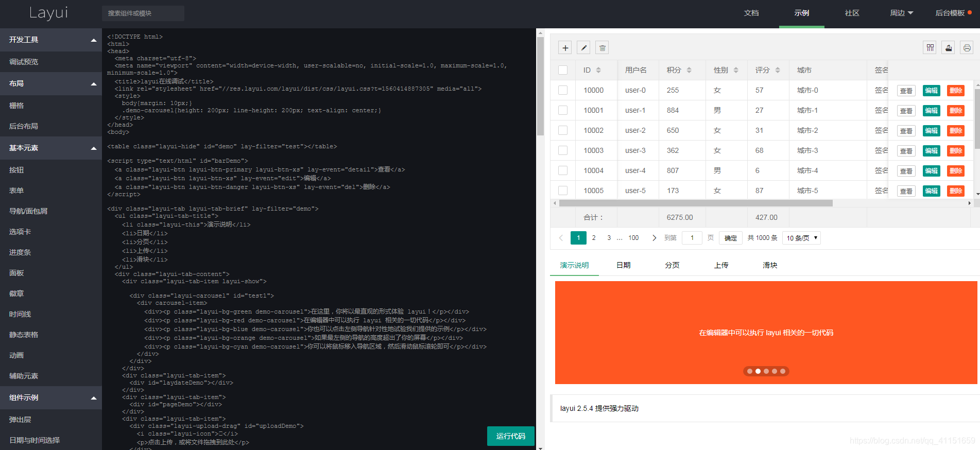This screenshot has width=980, height=450.
Task: Click 删除 button for user-2
Action: [956, 131]
